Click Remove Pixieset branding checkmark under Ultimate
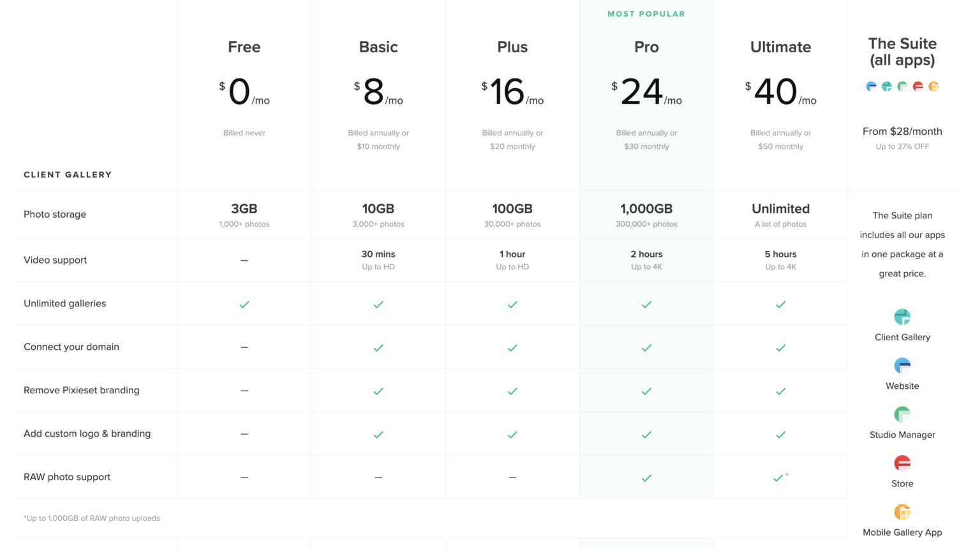This screenshot has height=549, width=980. (x=780, y=391)
